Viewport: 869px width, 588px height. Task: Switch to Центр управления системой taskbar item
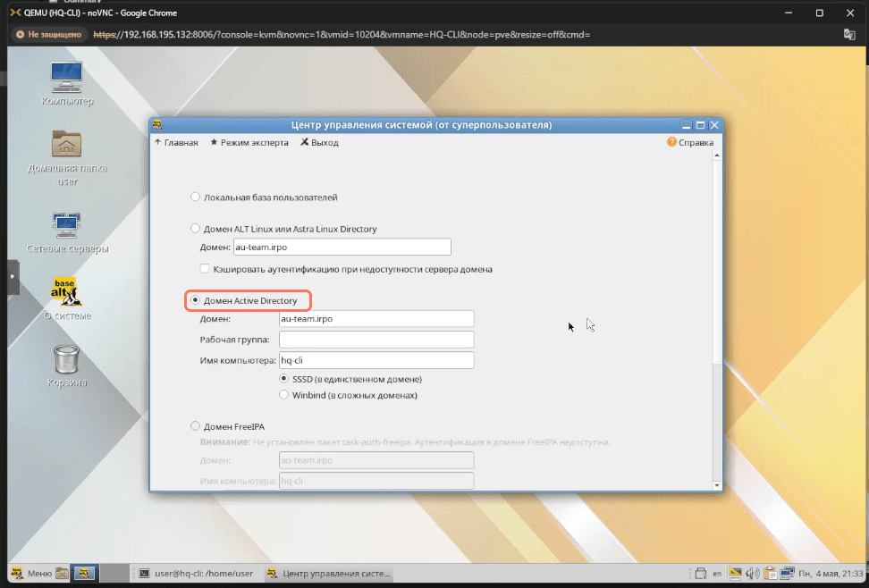tap(329, 573)
